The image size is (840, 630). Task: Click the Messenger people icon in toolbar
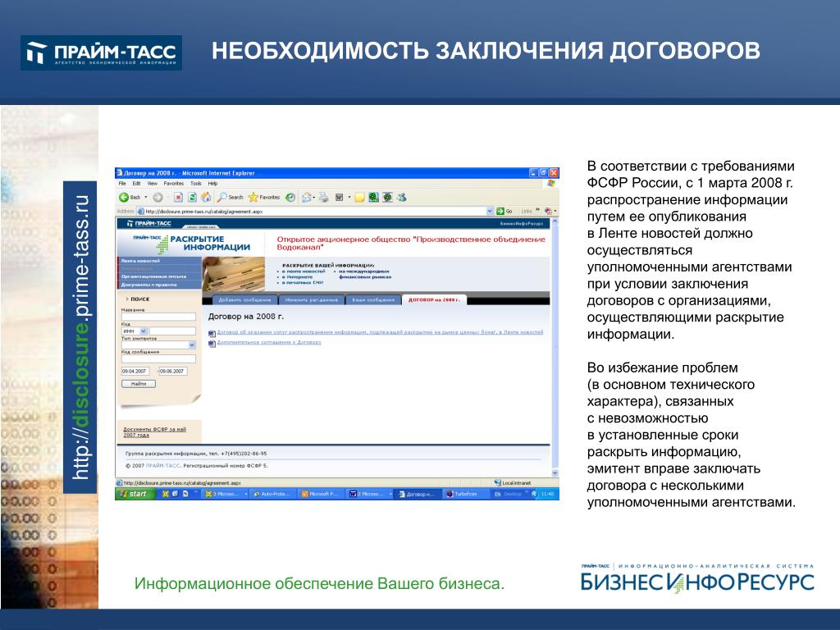(401, 197)
